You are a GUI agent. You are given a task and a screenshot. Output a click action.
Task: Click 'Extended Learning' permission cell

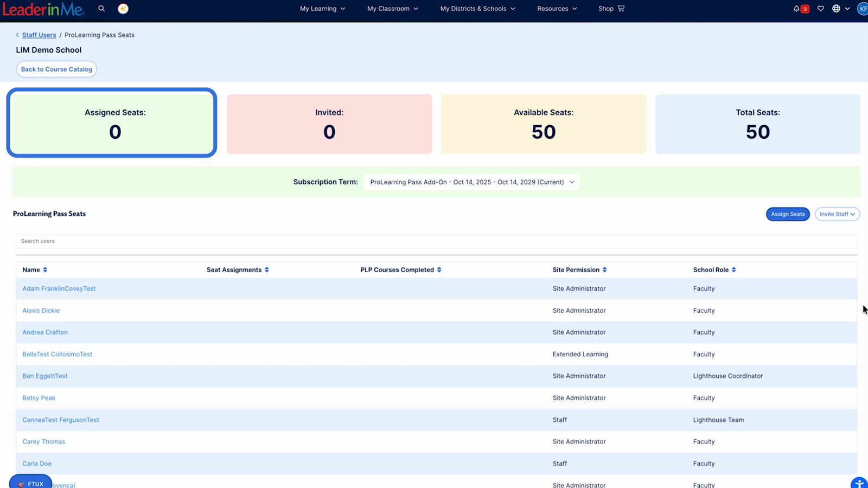(580, 354)
